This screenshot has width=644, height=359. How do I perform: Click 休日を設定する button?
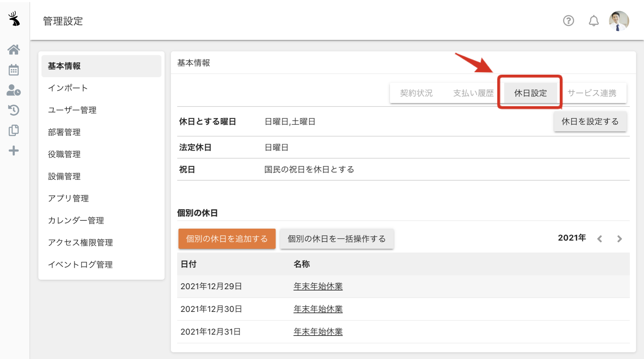[590, 122]
